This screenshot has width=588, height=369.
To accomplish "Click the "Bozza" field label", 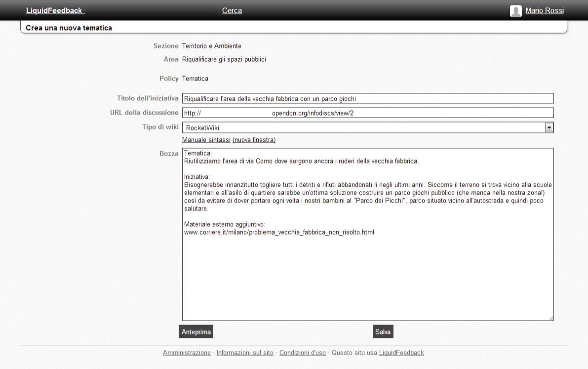I will pos(169,154).
